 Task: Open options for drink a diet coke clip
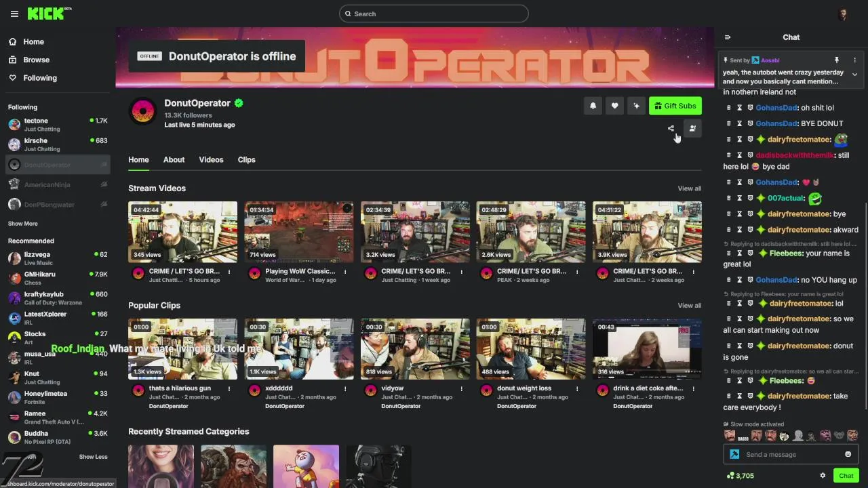(x=693, y=389)
